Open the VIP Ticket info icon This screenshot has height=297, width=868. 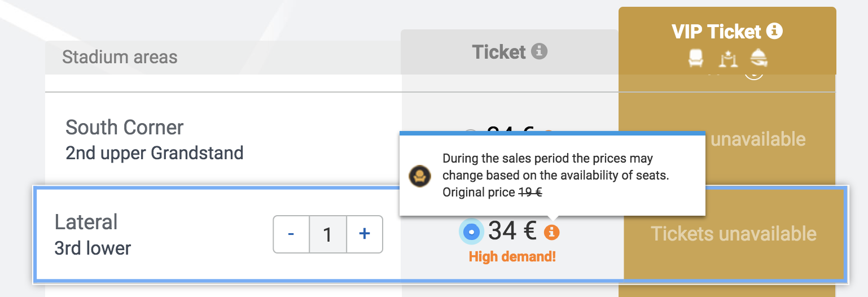click(774, 31)
